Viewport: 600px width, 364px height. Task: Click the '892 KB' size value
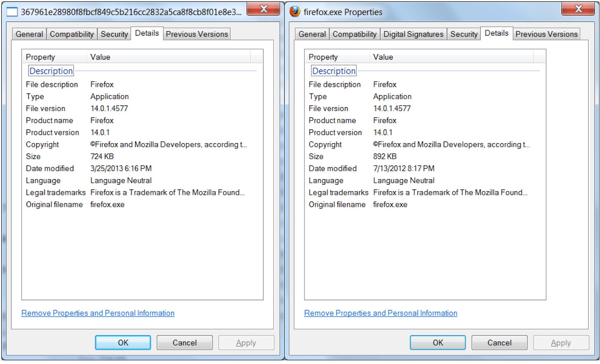pyautogui.click(x=385, y=156)
